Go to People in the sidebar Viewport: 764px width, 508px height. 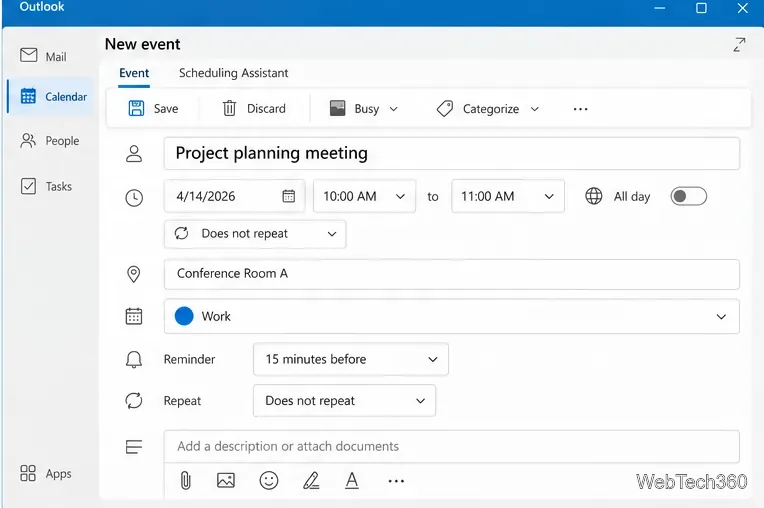coord(49,140)
